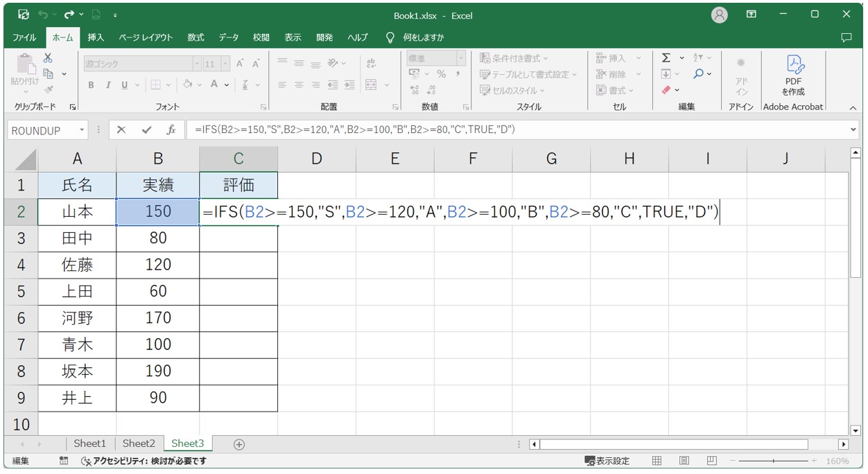Viewport: 868px width, 474px height.
Task: Collapse the ribbon with the chevron
Action: click(x=853, y=108)
